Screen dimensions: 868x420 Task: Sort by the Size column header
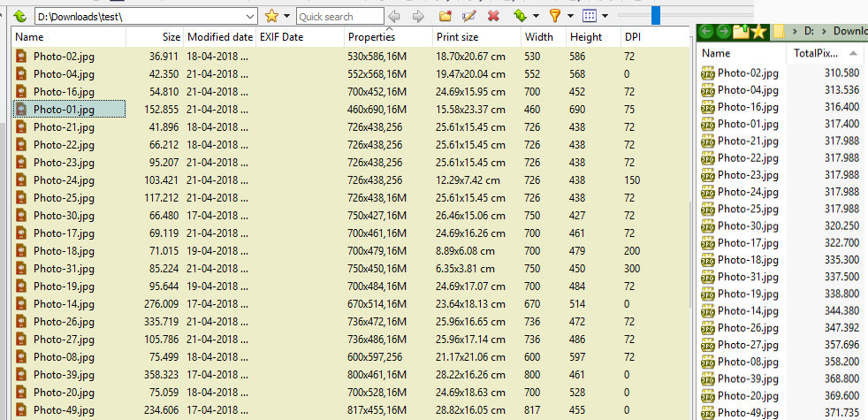tap(155, 37)
